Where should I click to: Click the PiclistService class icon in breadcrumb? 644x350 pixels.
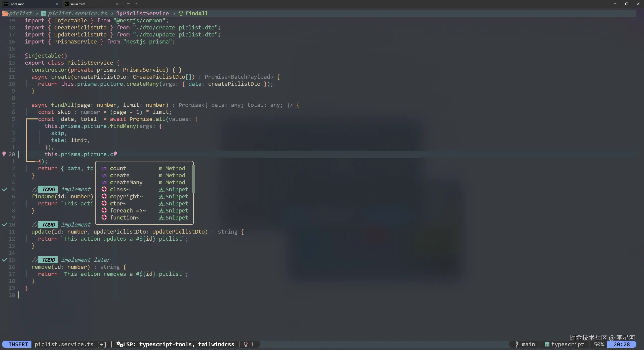pos(119,13)
